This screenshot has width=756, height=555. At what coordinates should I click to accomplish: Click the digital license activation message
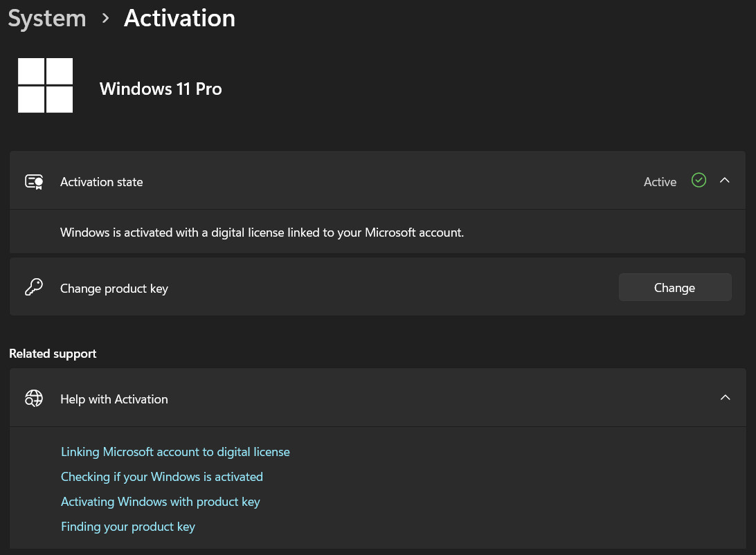tap(262, 233)
